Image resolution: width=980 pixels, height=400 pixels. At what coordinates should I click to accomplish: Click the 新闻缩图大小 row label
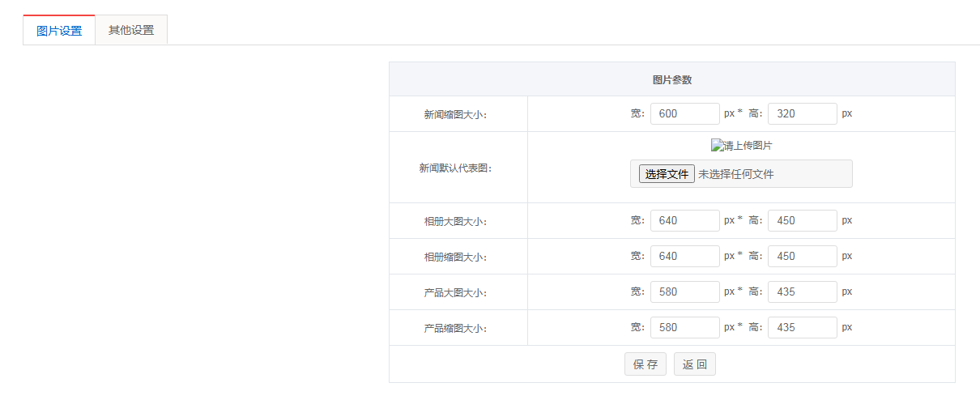point(455,115)
